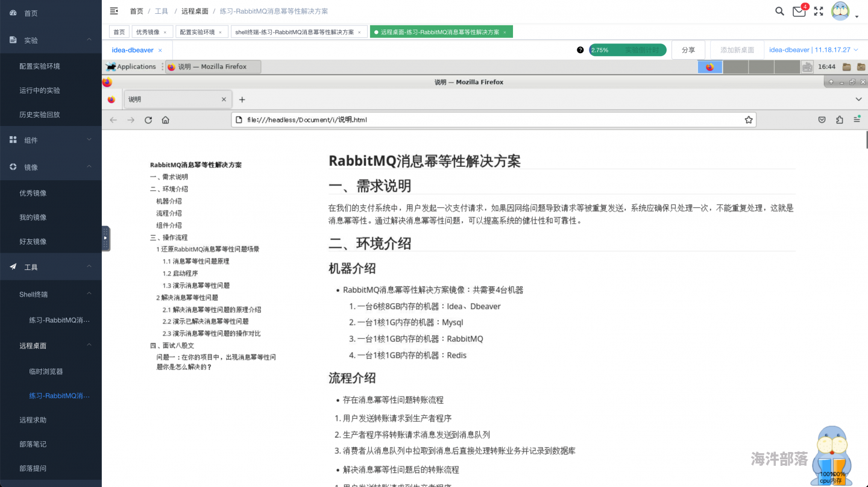
Task: Jump to 1.2 启动程序 in the outline
Action: click(180, 273)
